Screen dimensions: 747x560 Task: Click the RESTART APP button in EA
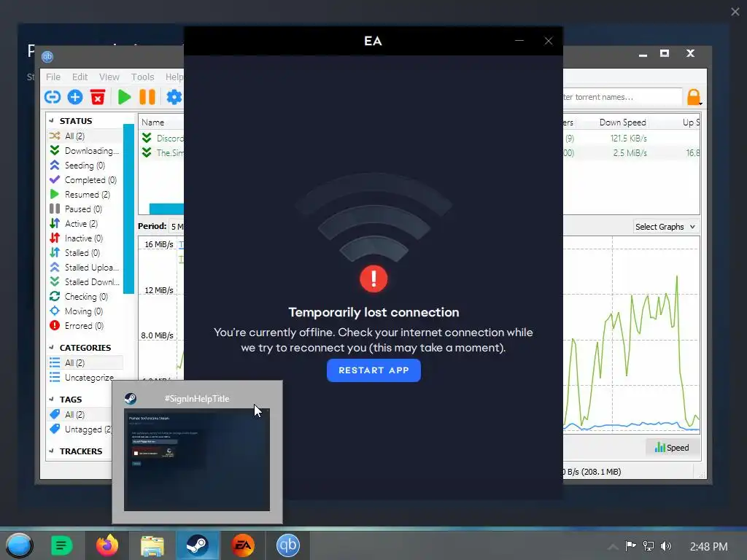coord(373,370)
